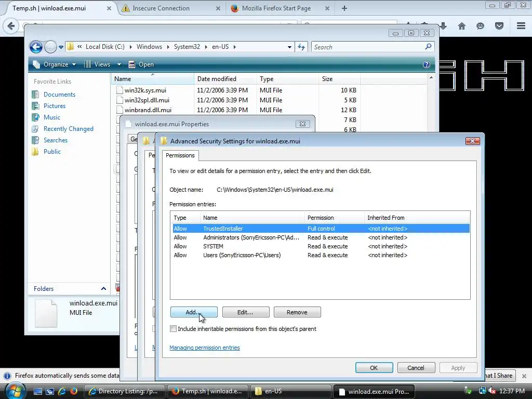Open the Organize menu
The width and height of the screenshot is (532, 399).
(54, 64)
